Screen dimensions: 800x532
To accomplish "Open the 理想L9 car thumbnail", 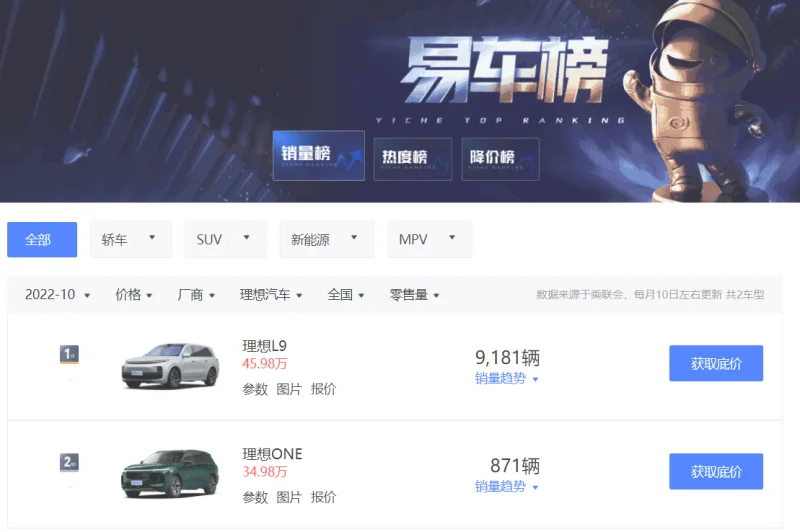I will pyautogui.click(x=170, y=366).
